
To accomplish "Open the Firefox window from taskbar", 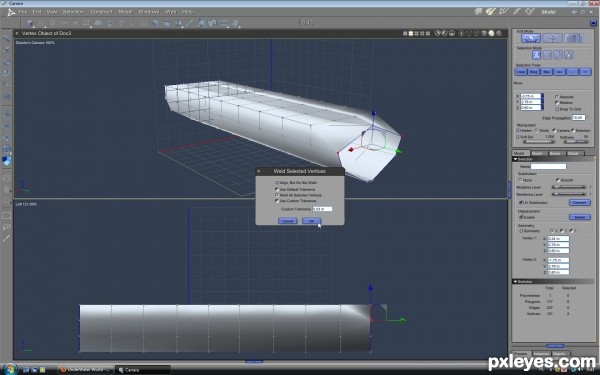I will tap(85, 370).
